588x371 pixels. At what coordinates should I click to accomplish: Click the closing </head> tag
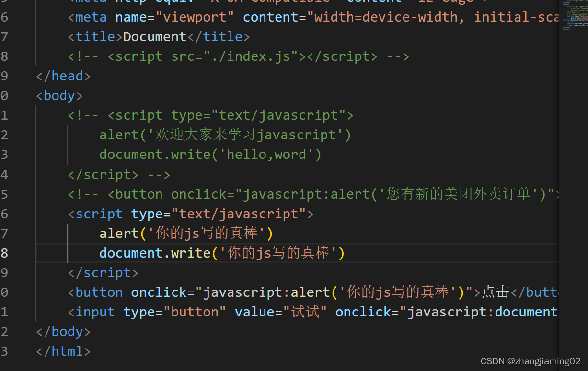pyautogui.click(x=63, y=76)
